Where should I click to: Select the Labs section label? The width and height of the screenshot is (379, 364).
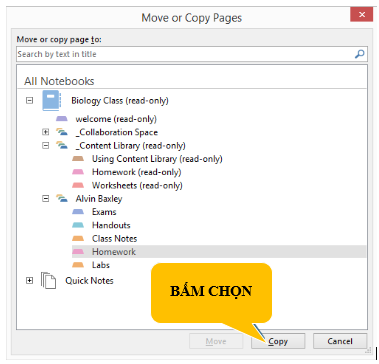point(101,265)
